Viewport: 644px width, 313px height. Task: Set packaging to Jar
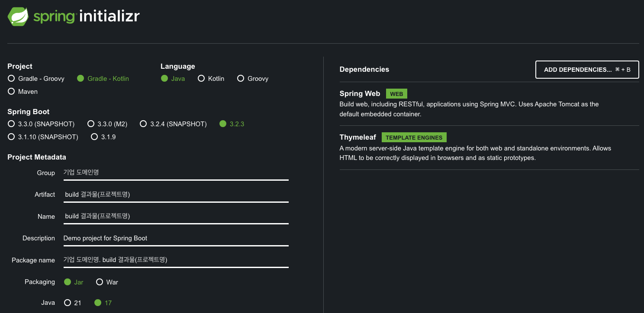[74, 282]
